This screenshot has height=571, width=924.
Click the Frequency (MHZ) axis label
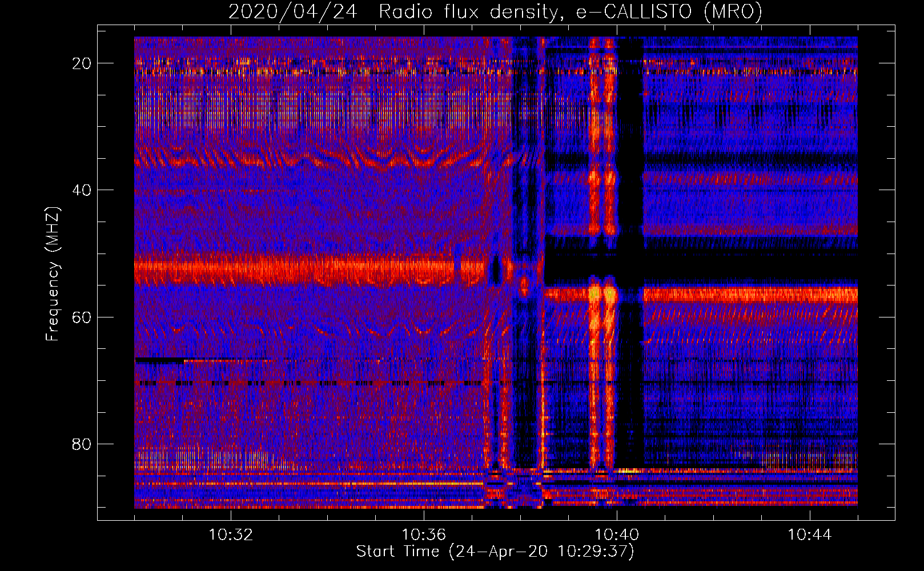tap(53, 274)
